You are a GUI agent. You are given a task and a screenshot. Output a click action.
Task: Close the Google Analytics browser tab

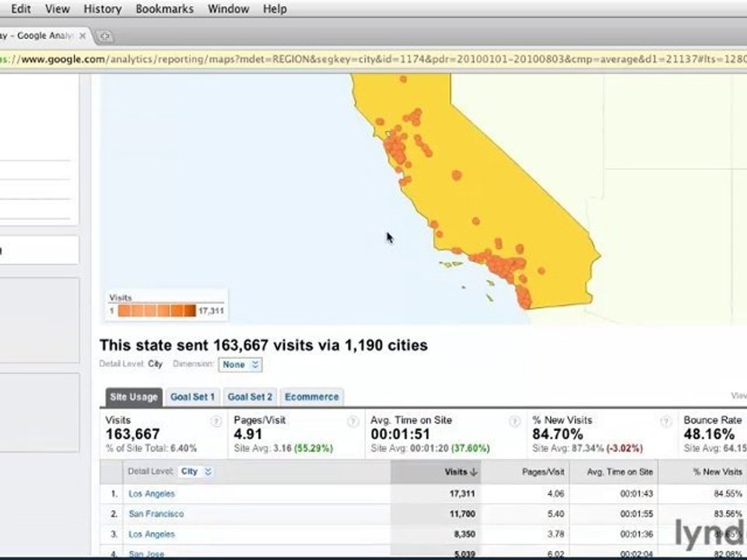coord(82,36)
